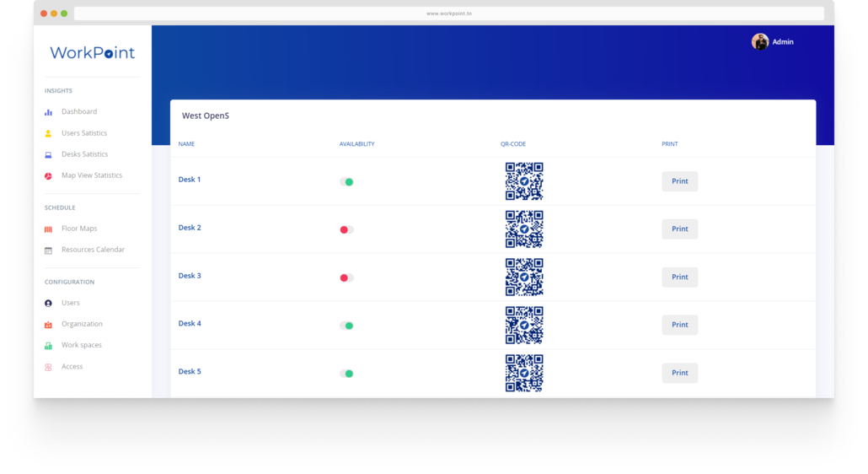Screen dimensions: 868x474
Task: Go to Organization settings
Action: tap(82, 323)
